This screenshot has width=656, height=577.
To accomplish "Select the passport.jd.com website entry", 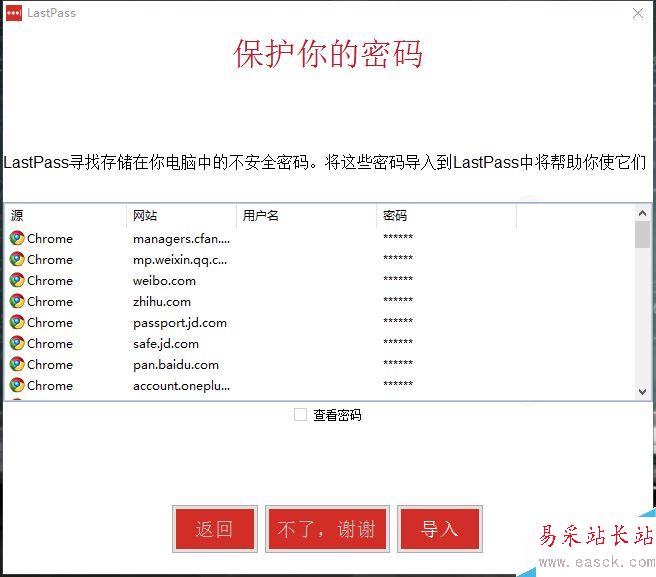I will (180, 323).
